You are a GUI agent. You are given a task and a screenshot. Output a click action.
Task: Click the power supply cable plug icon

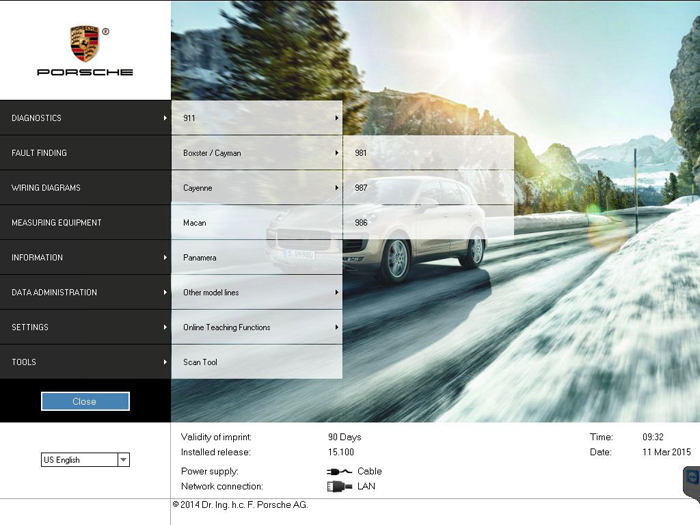(339, 471)
